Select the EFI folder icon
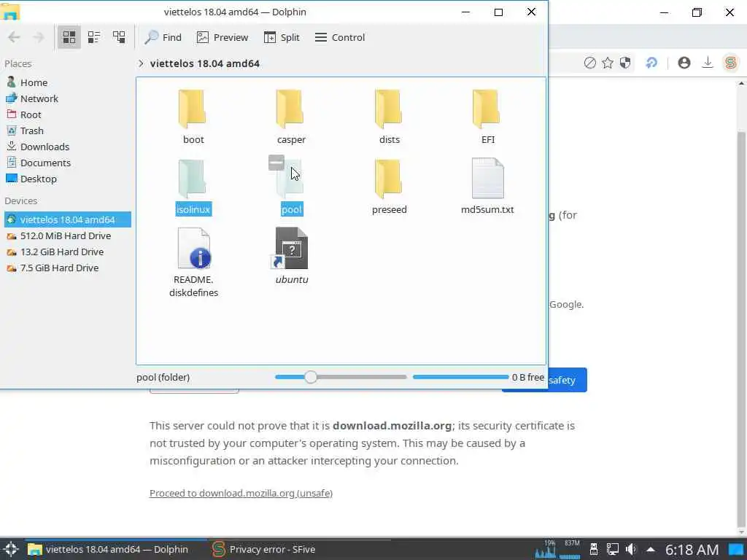This screenshot has height=560, width=747. tap(487, 109)
